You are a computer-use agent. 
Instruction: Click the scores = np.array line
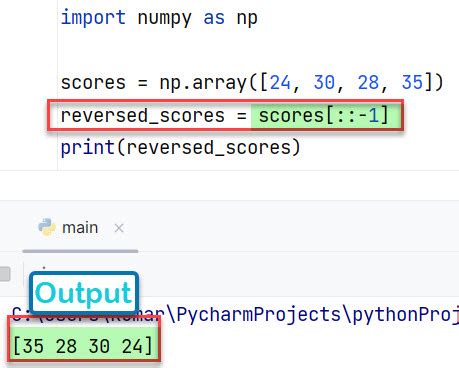[x=252, y=82]
